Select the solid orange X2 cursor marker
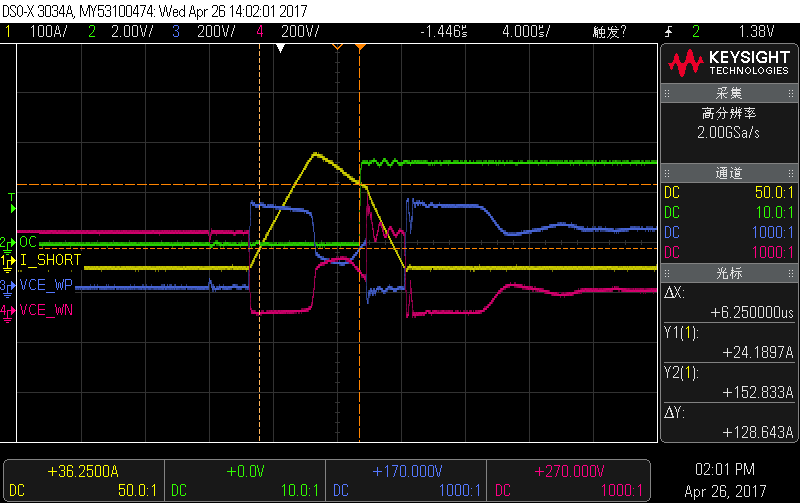The image size is (800, 503). pos(360,47)
